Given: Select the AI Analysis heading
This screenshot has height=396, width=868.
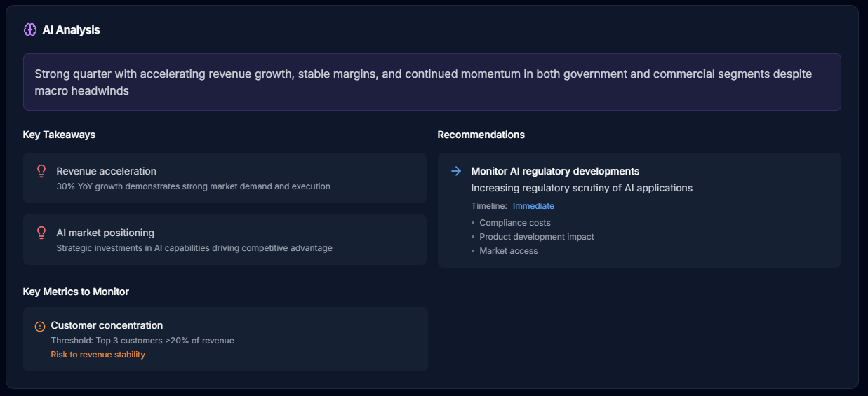Looking at the screenshot, I should tap(71, 29).
